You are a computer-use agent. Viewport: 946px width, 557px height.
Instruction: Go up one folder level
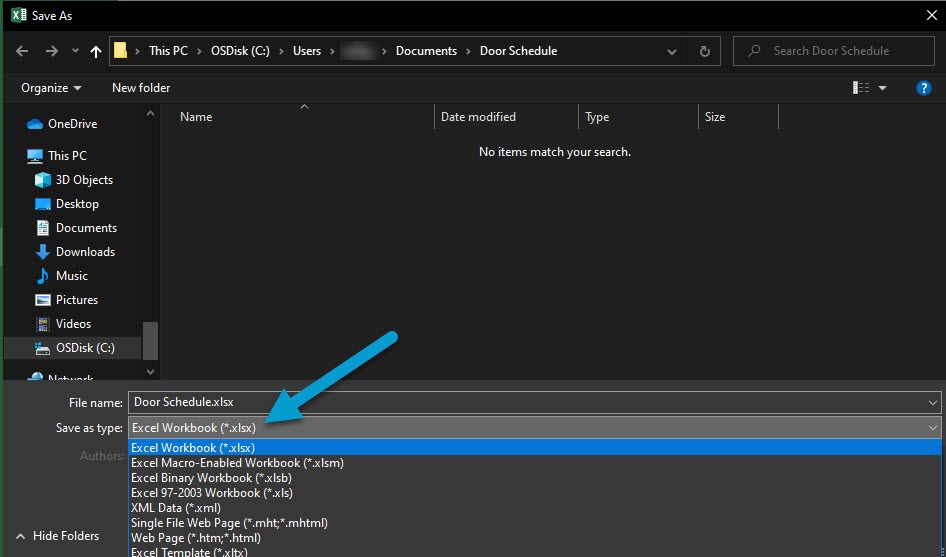point(95,51)
